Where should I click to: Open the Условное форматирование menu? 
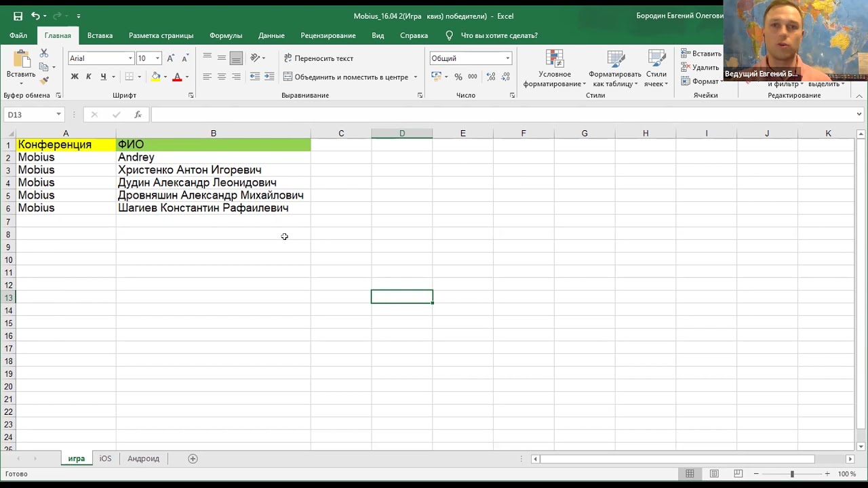tap(555, 68)
